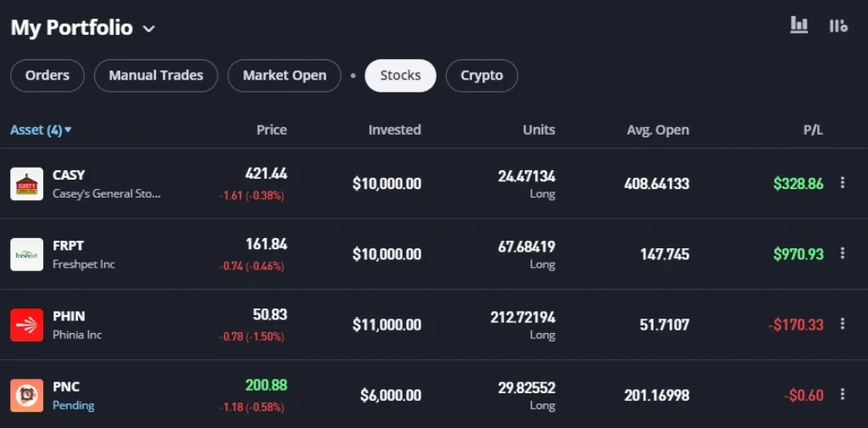Click the chart view icon
868x428 pixels.
point(798,25)
